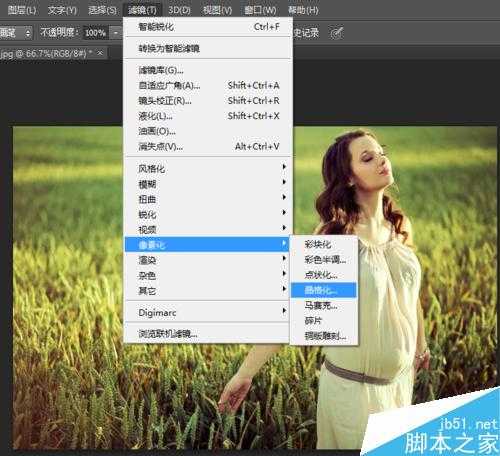Image resolution: width=500 pixels, height=456 pixels.
Task: Choose 彩色半调... filter
Action: coord(324,260)
